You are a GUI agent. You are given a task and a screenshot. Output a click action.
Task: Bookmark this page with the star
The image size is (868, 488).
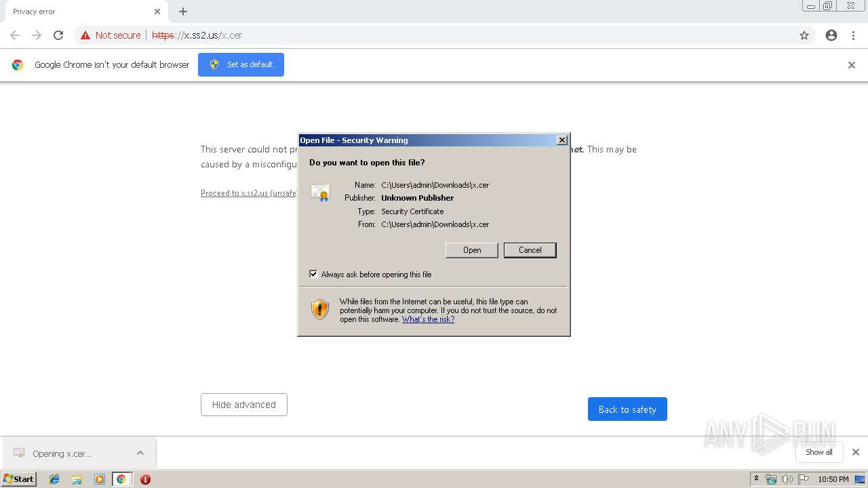(x=804, y=35)
